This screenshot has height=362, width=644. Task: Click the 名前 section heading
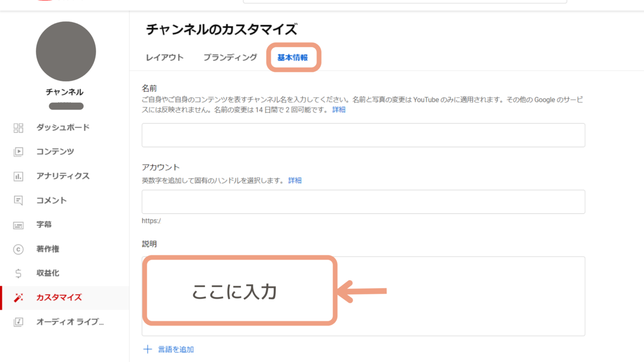coord(149,87)
